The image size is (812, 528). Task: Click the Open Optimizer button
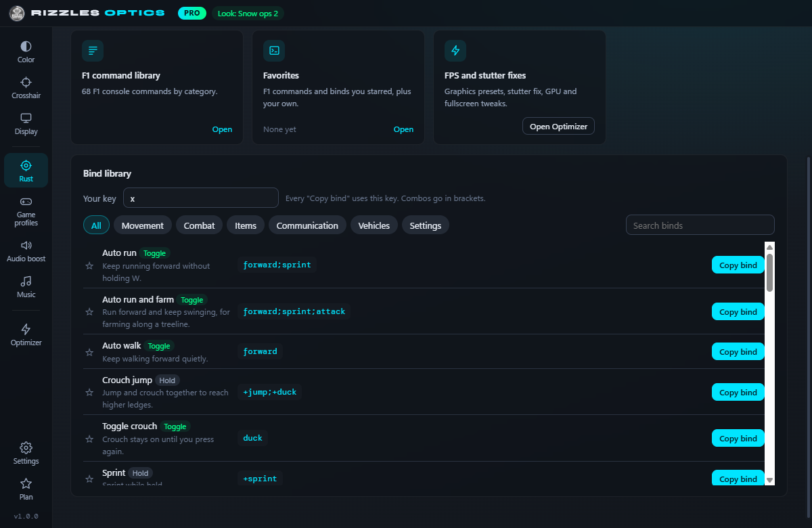click(x=558, y=127)
